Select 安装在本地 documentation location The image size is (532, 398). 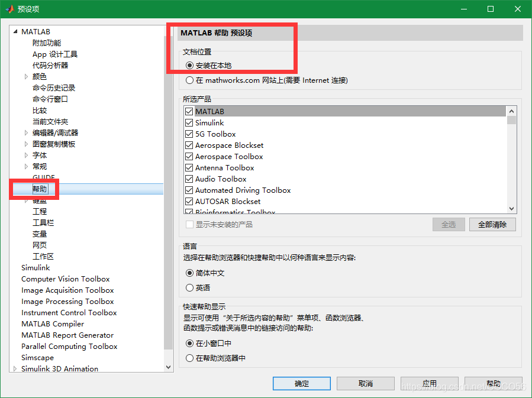click(189, 66)
